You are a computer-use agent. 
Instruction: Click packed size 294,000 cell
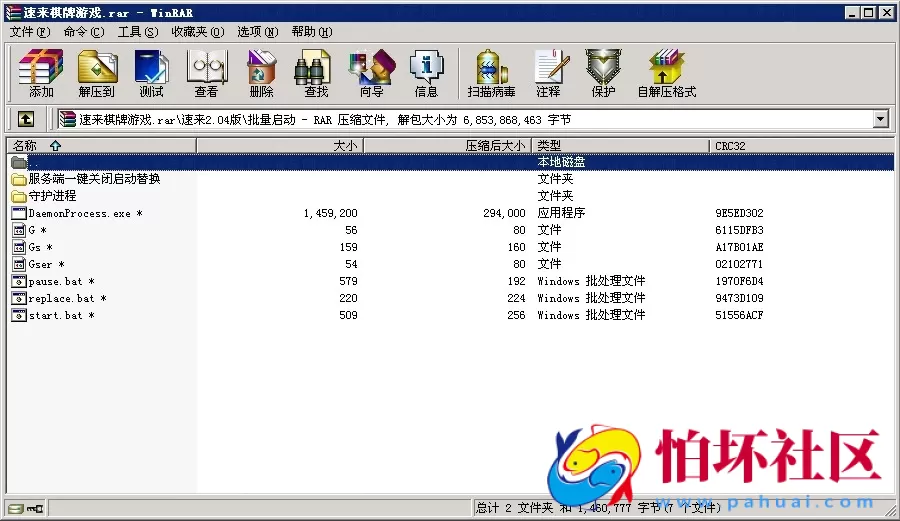click(x=504, y=213)
